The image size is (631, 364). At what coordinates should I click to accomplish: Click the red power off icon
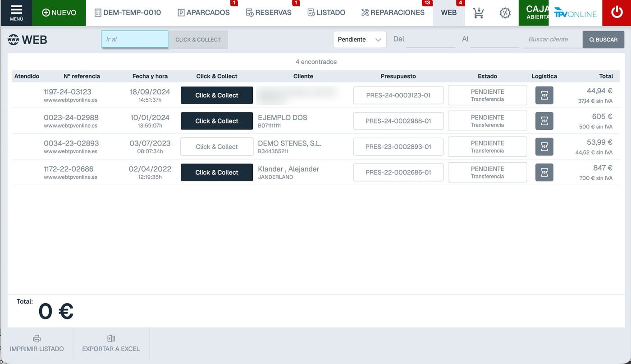[617, 13]
